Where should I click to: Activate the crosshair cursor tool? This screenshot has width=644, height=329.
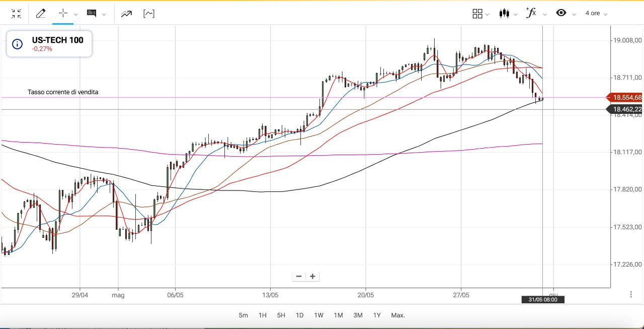pos(63,13)
